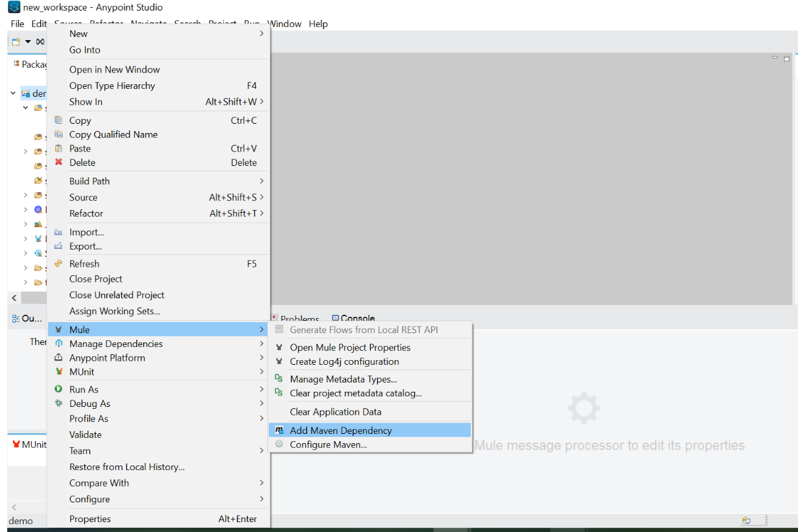This screenshot has height=532, width=798.
Task: Click the green Run As play icon
Action: click(x=59, y=390)
